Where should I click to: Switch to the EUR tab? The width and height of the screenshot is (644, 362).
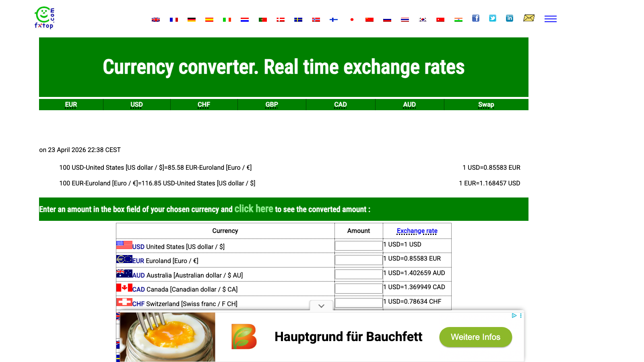pos(70,104)
